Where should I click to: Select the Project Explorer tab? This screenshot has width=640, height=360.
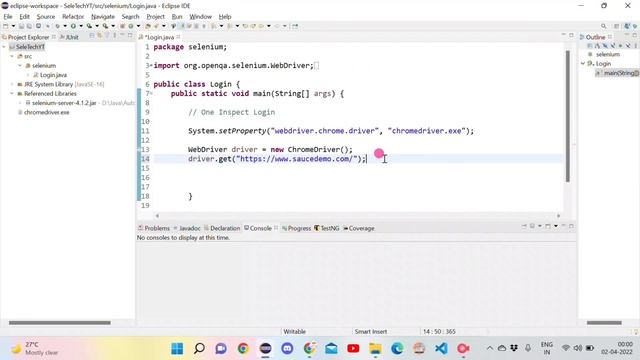[x=28, y=37]
